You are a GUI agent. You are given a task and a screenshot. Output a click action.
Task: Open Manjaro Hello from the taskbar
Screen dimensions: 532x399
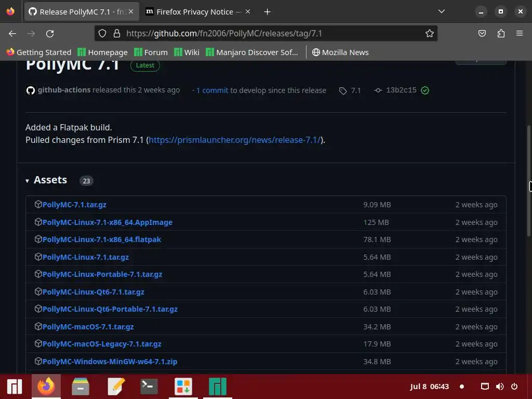(218, 387)
